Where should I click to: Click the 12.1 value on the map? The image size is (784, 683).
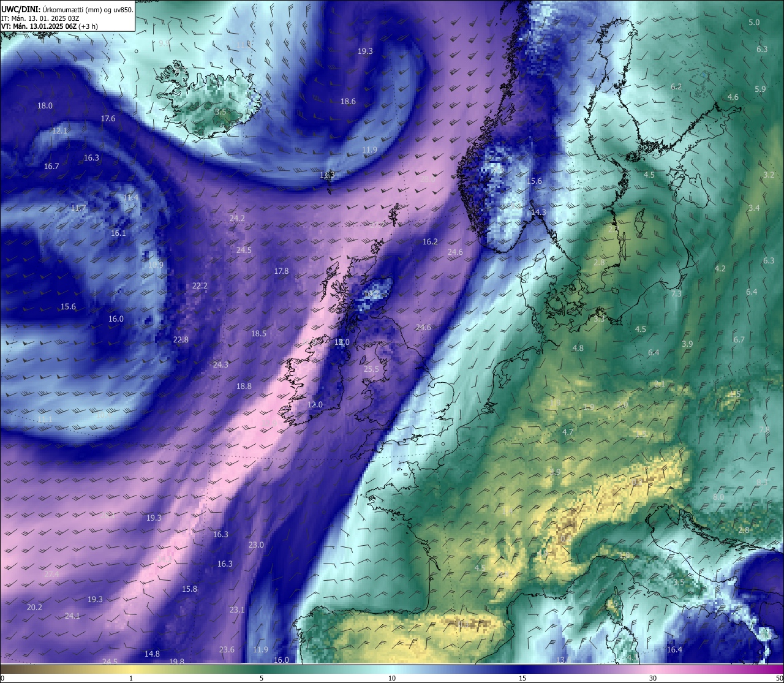(59, 131)
